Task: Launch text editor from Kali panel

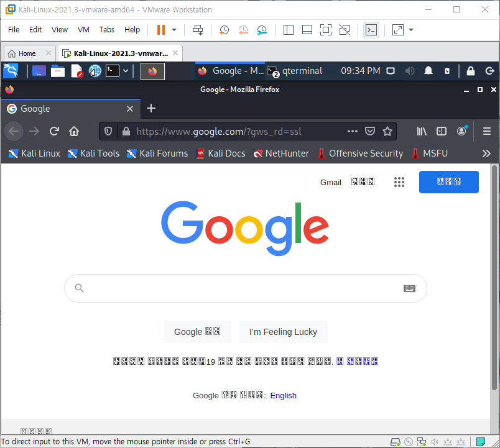Action: tap(76, 71)
